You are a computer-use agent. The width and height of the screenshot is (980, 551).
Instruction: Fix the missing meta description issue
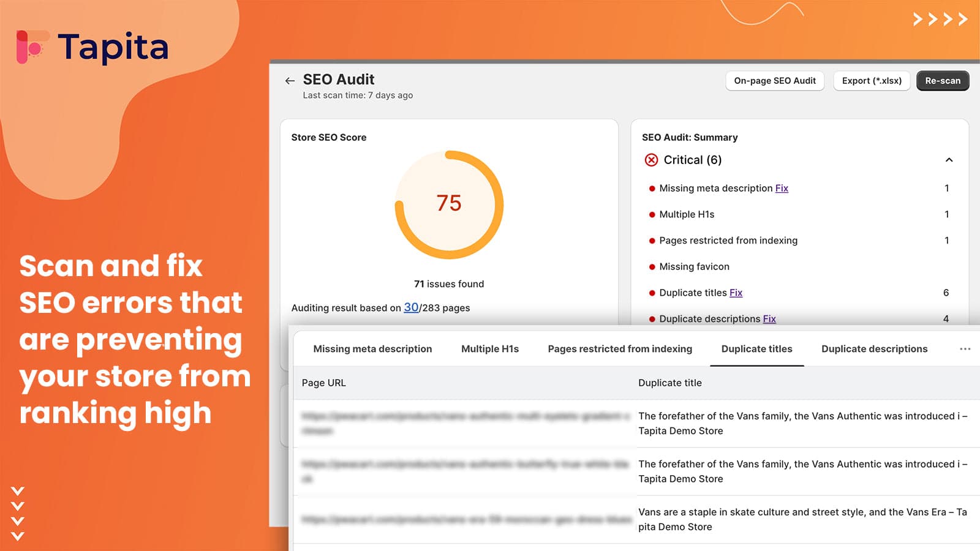pos(782,188)
